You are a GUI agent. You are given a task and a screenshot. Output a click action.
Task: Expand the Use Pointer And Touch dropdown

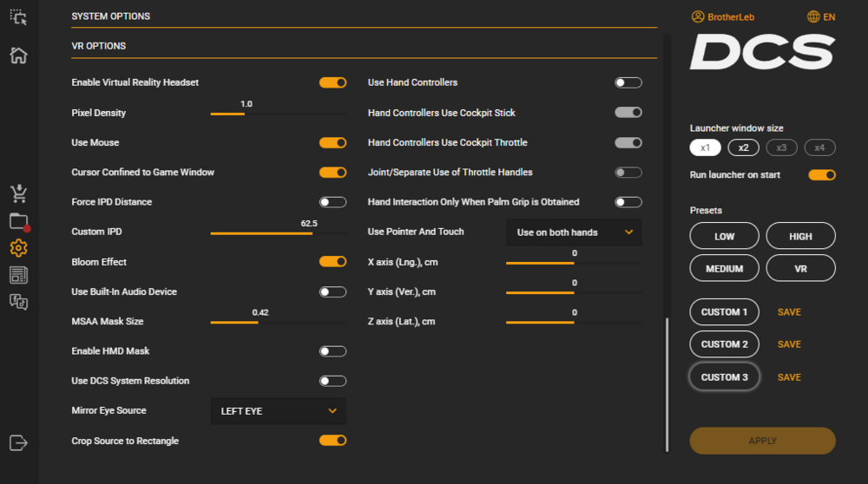coord(574,232)
